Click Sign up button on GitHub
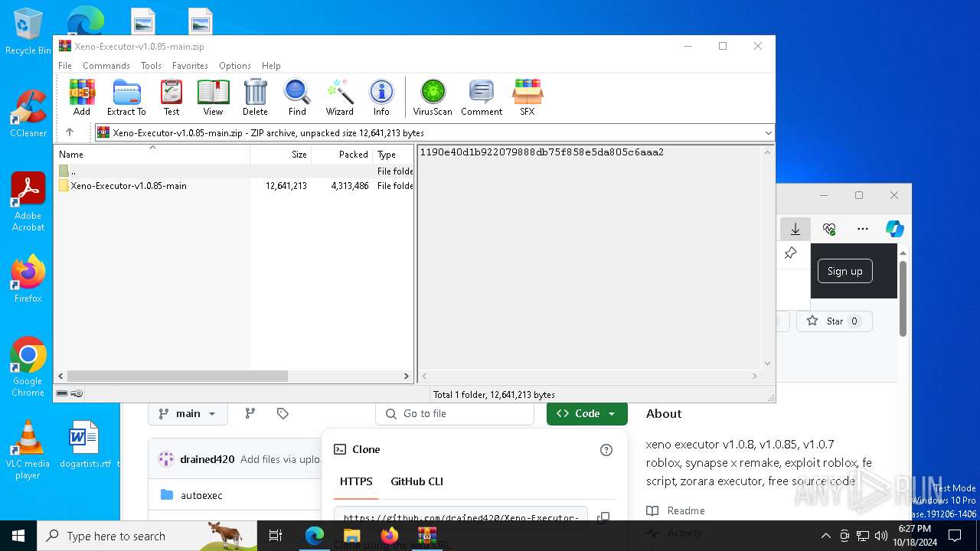Screen dimensions: 980x551 click(844, 271)
